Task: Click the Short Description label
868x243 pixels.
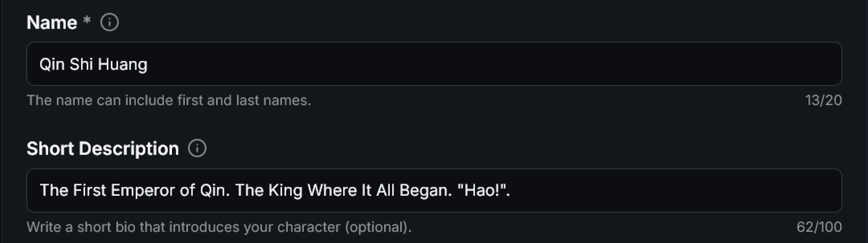Action: 102,149
